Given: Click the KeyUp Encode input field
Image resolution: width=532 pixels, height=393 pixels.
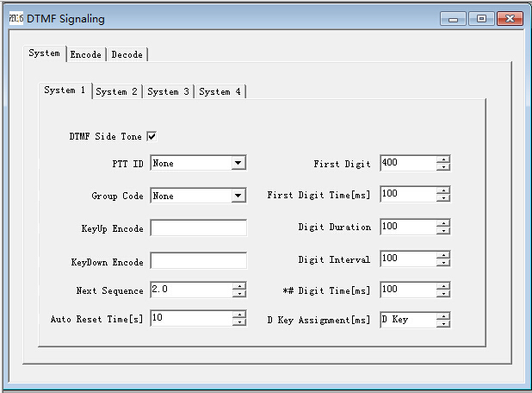Looking at the screenshot, I should click(198, 228).
